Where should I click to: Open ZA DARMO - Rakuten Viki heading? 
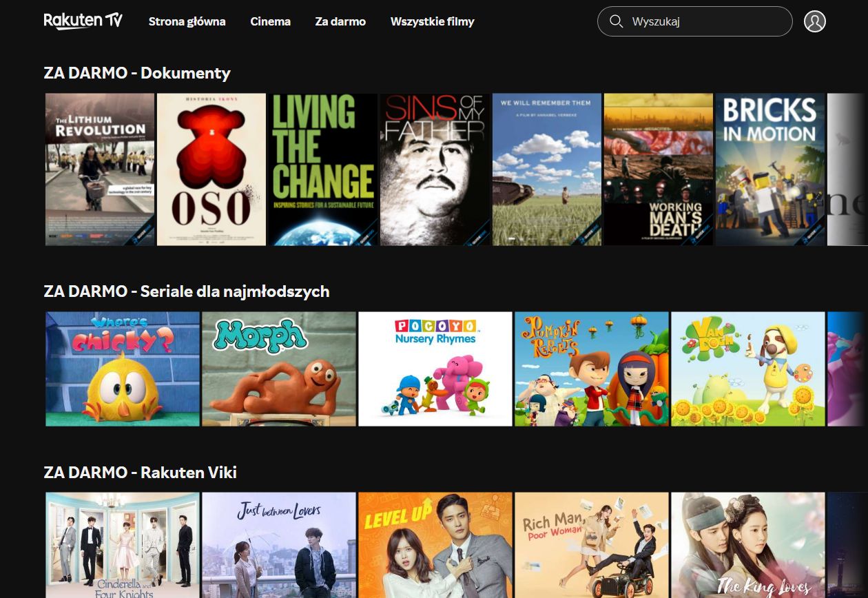[x=141, y=473]
